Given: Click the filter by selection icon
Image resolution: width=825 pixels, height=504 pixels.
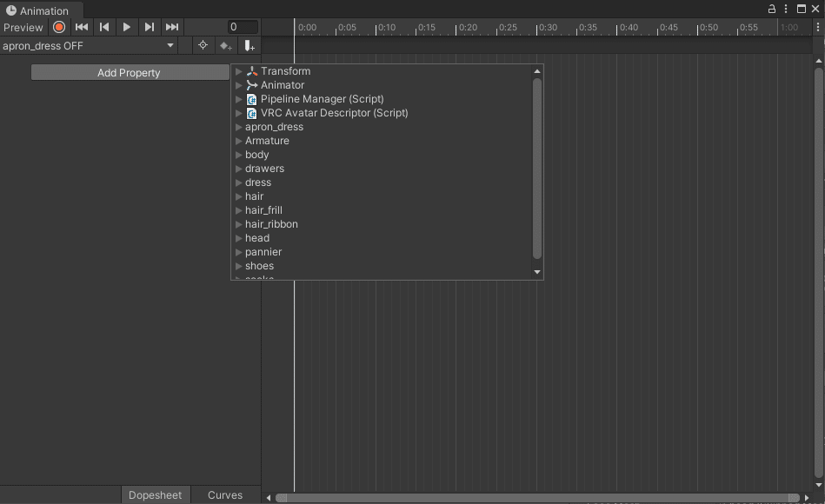Looking at the screenshot, I should pyautogui.click(x=203, y=45).
